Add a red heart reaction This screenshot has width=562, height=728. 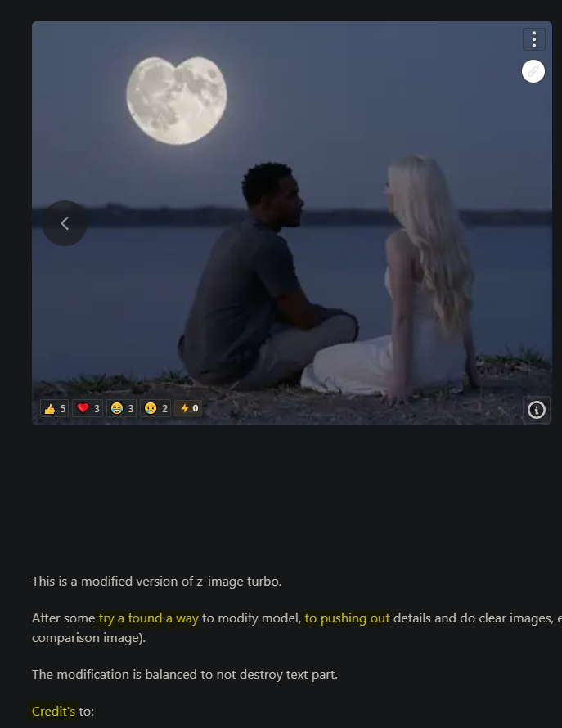[x=88, y=408]
